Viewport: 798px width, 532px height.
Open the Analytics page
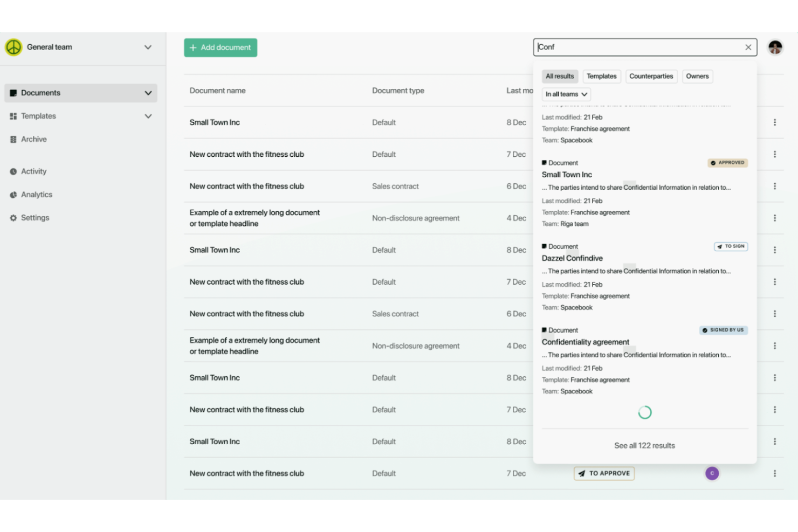(x=37, y=195)
